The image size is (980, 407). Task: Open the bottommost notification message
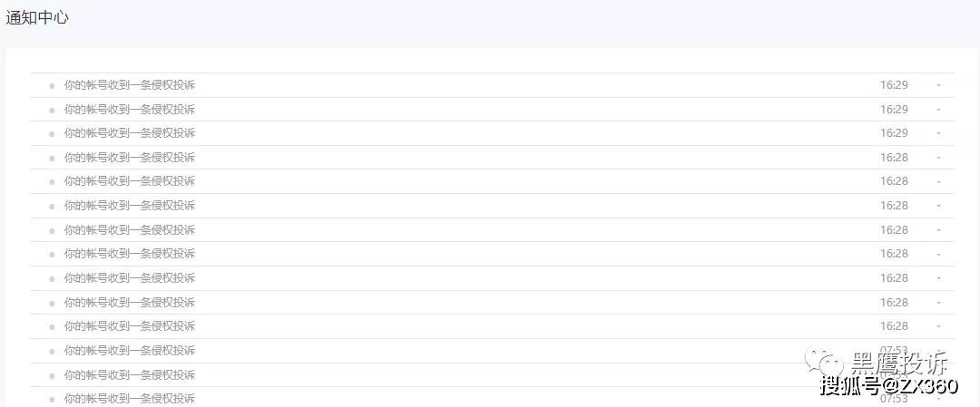[x=129, y=399]
